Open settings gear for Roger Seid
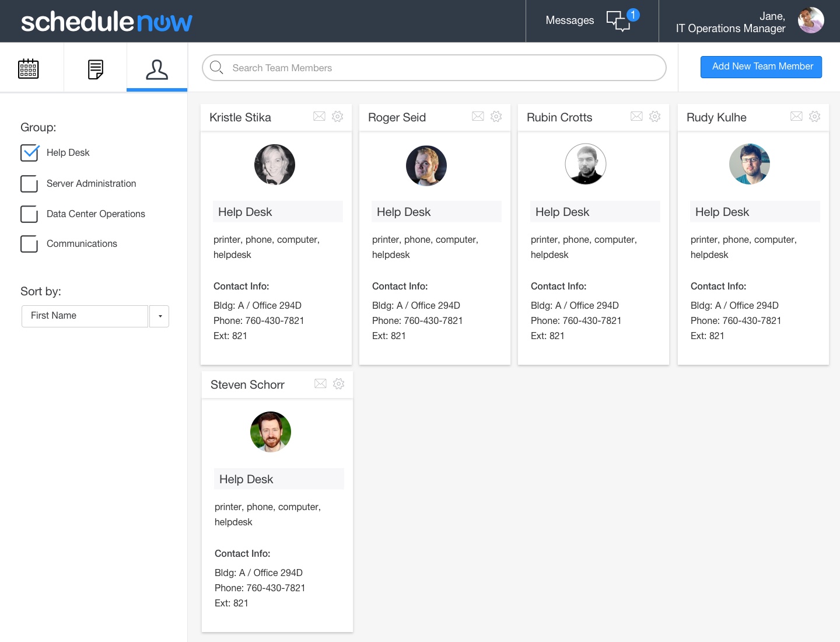The width and height of the screenshot is (840, 642). [496, 116]
